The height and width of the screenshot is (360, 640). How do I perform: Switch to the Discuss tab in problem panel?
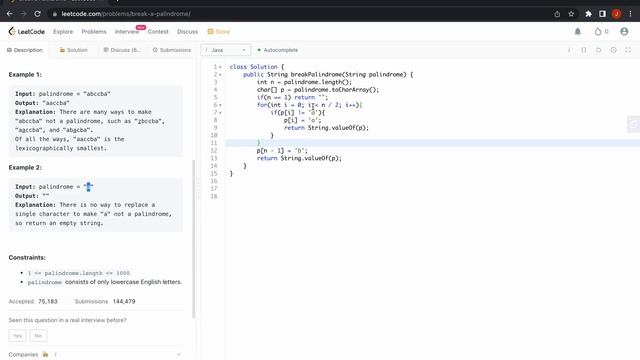pyautogui.click(x=121, y=50)
